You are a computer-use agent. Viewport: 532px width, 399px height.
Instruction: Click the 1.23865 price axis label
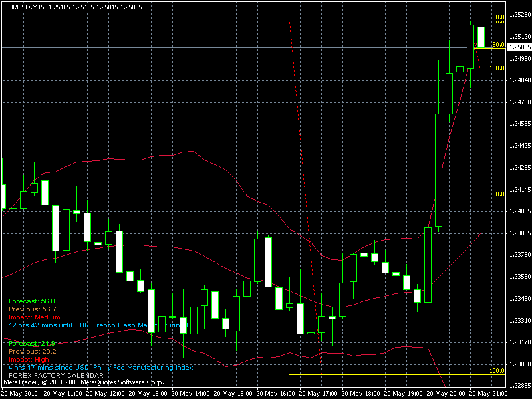(520, 233)
